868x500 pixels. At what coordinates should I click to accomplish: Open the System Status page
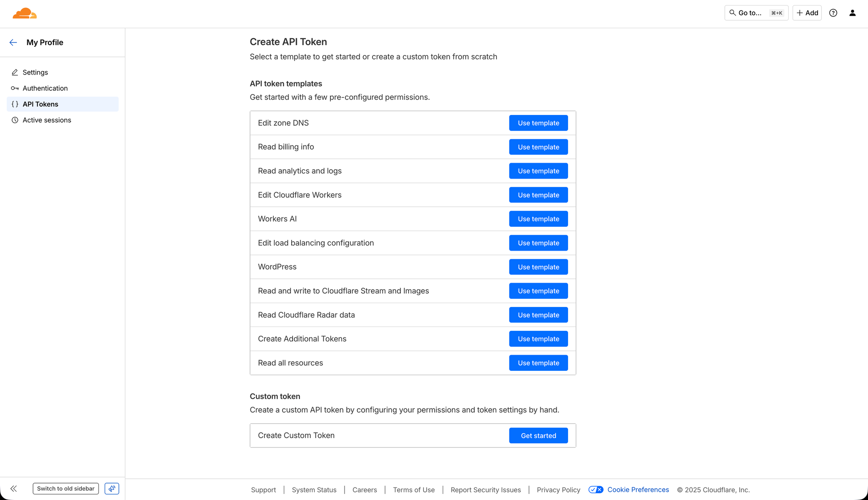coord(314,490)
